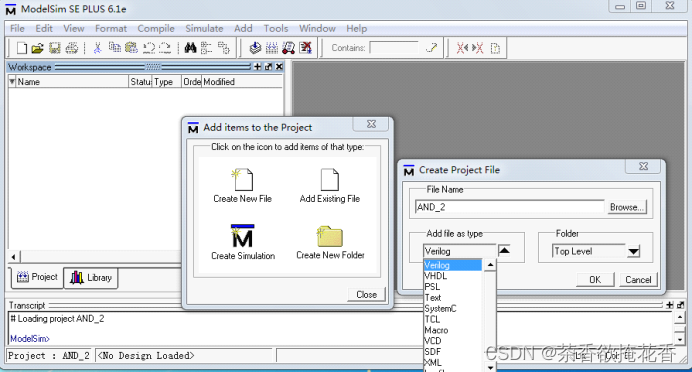This screenshot has width=692, height=372.
Task: Click the Paste toolbar icon
Action: click(131, 48)
